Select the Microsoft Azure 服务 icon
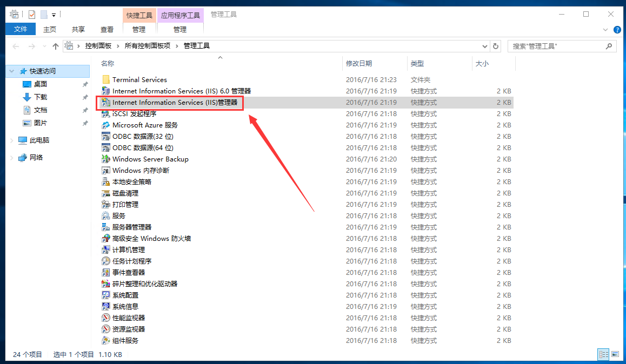 point(106,125)
